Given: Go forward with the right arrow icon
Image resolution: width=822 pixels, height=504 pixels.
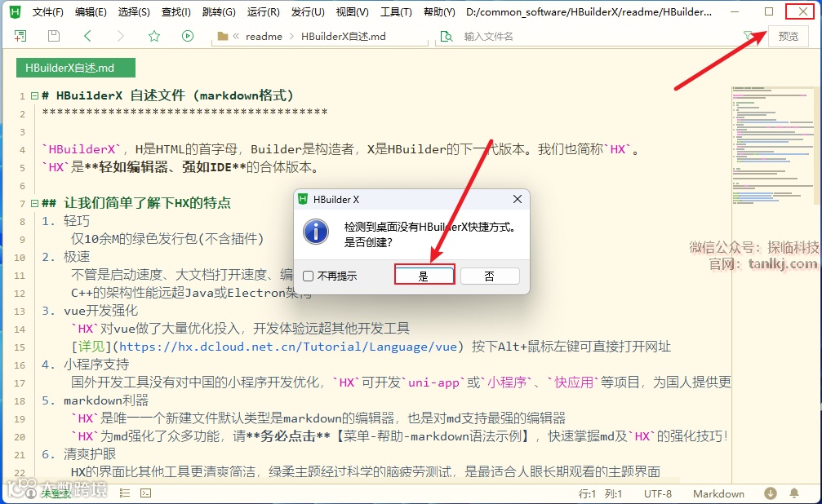Looking at the screenshot, I should 121,36.
